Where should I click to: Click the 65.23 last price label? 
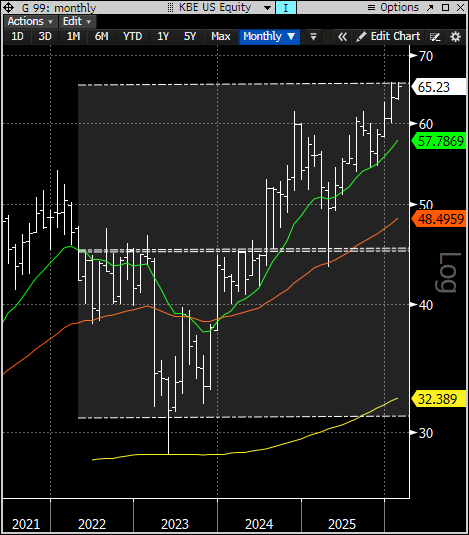tap(439, 87)
